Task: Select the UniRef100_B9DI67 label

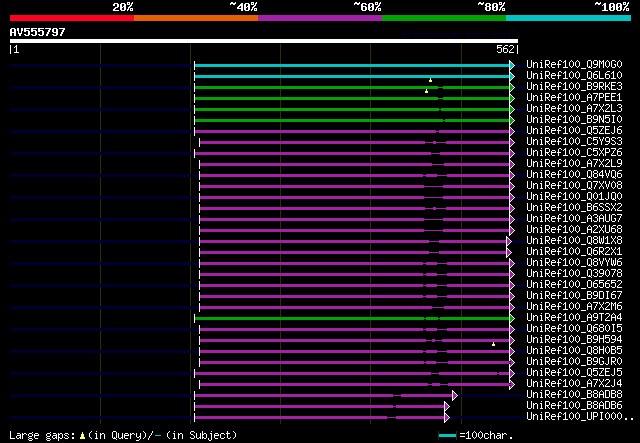Action: (574, 296)
